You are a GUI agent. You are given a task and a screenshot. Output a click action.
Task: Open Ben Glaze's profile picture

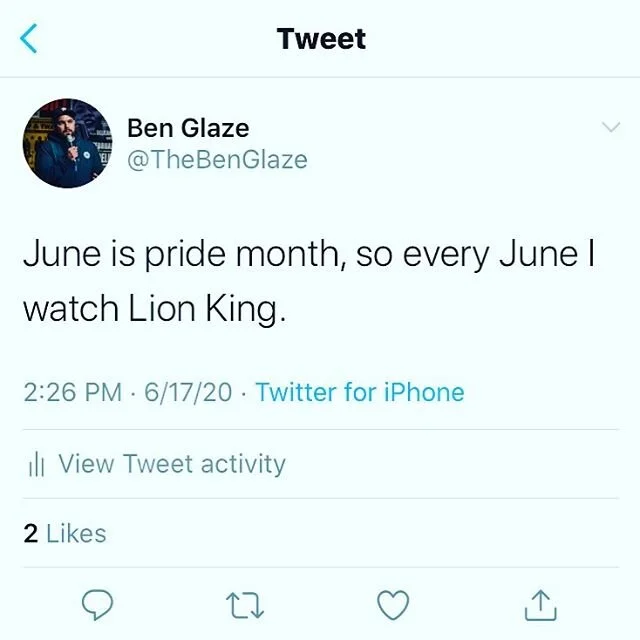pos(67,143)
